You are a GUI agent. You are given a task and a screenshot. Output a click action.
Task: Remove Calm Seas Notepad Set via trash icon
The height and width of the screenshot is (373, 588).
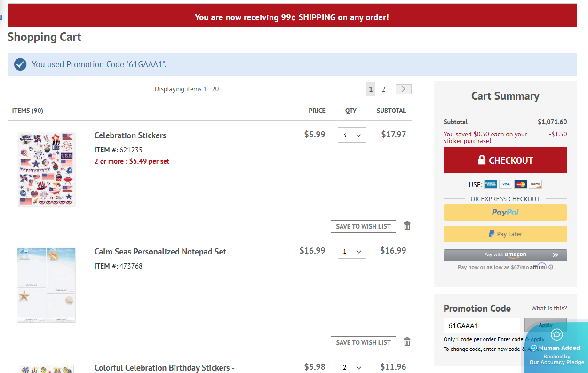tap(407, 342)
